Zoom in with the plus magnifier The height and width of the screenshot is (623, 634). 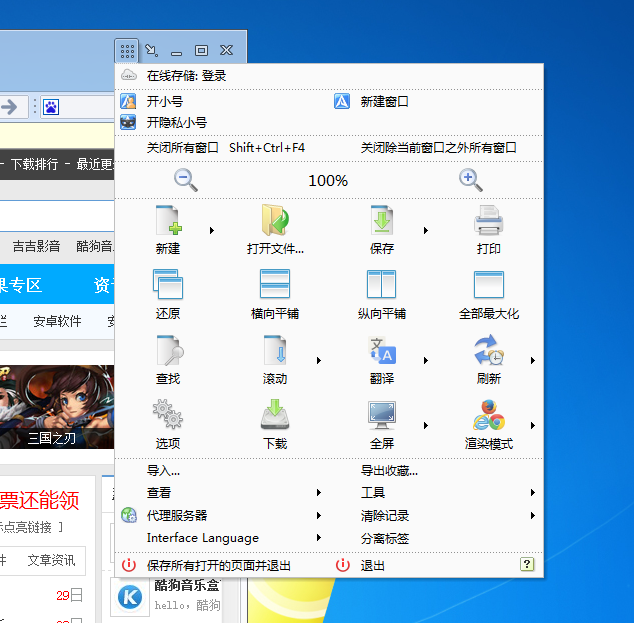coord(470,180)
